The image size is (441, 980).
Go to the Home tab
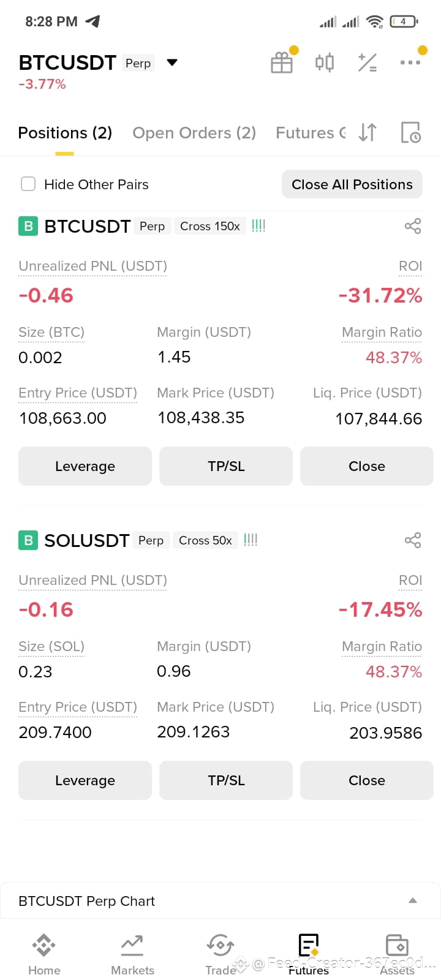[x=44, y=954]
